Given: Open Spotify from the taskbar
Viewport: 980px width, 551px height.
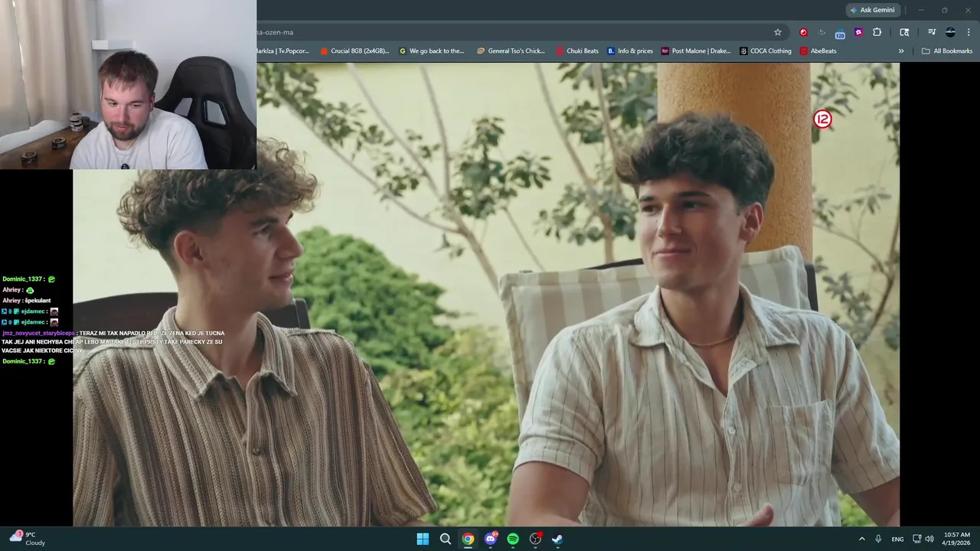Looking at the screenshot, I should tap(513, 539).
